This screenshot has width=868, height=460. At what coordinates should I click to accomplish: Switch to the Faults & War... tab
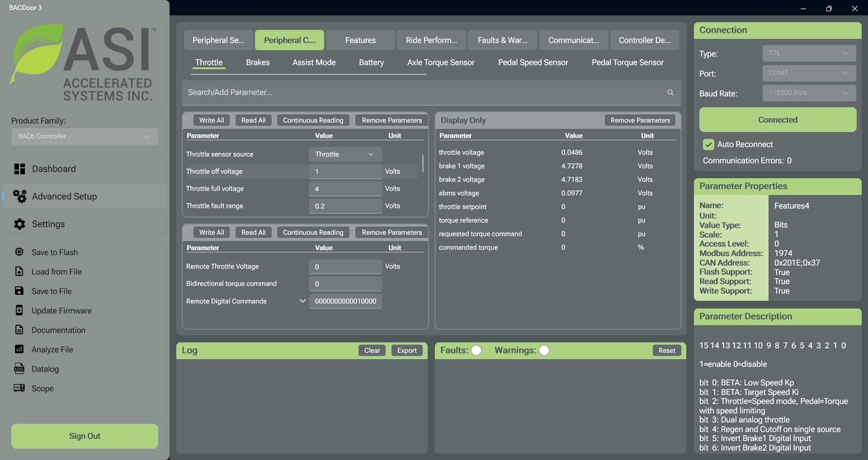click(502, 40)
